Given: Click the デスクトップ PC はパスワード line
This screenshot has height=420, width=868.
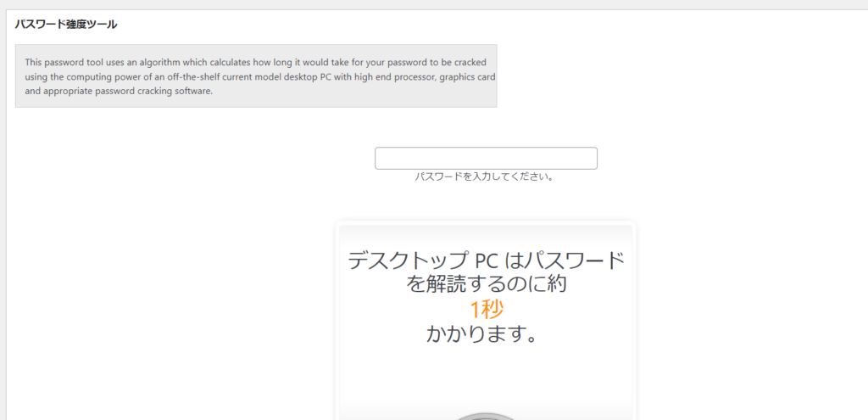Looking at the screenshot, I should (486, 261).
